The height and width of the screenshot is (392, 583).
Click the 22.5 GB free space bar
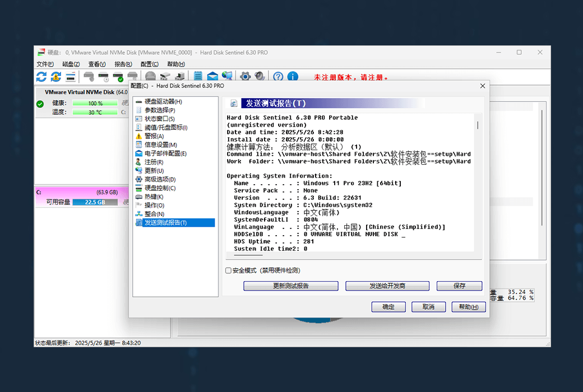[95, 203]
